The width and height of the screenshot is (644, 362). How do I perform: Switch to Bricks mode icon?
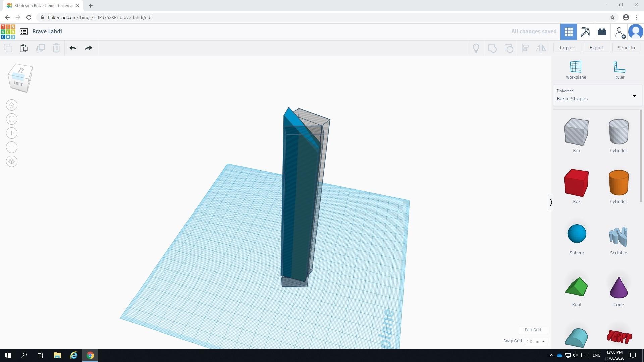click(602, 32)
